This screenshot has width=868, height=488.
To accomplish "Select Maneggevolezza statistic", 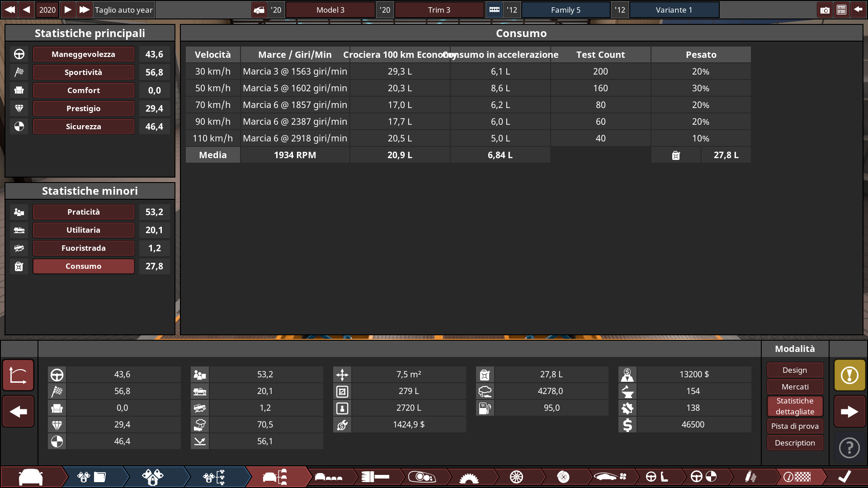I will pos(83,54).
